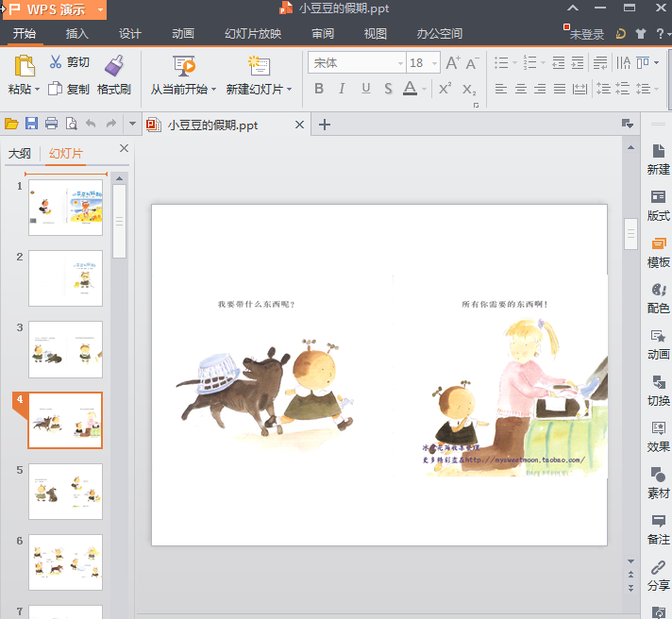
Task: Click the thumbnail pane scrollbar handle
Action: click(120, 222)
